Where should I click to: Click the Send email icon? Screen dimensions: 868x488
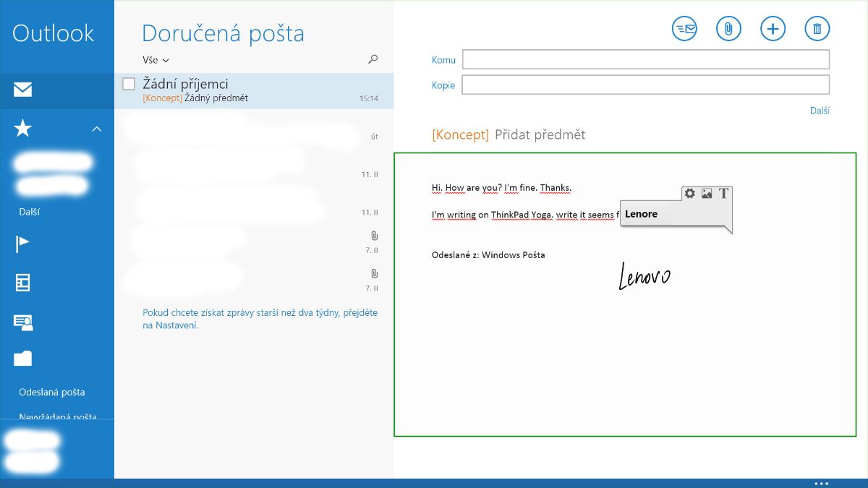684,29
